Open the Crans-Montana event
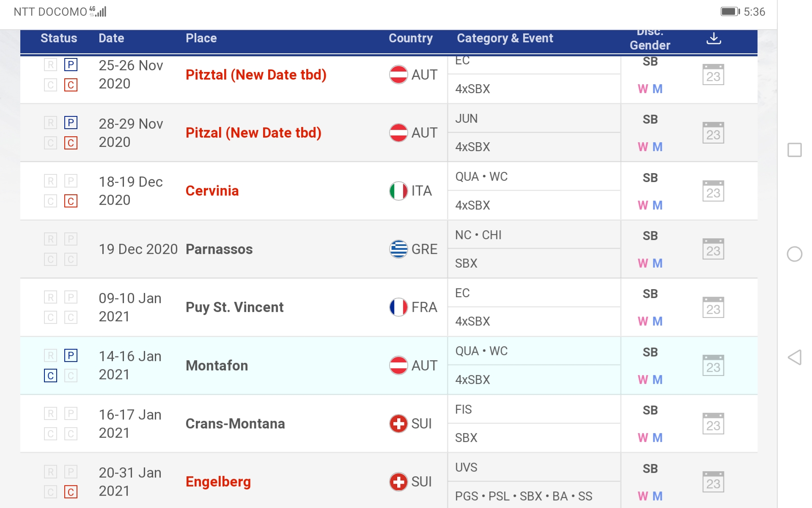 click(235, 424)
